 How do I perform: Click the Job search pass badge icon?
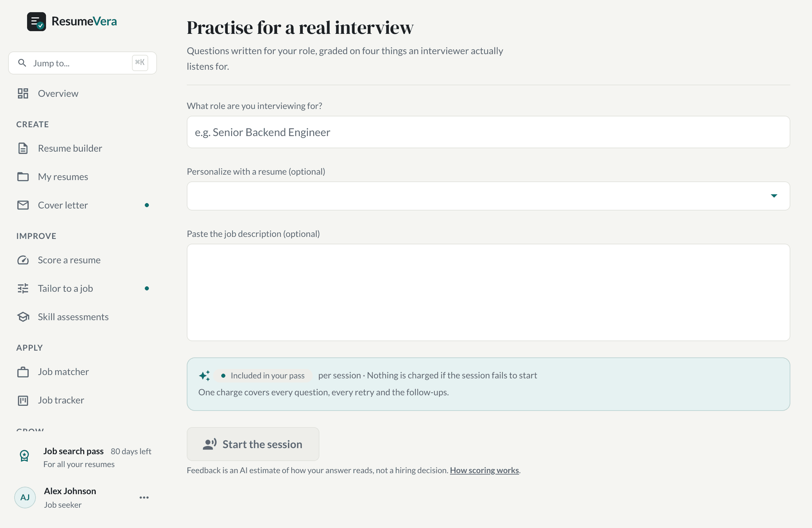point(24,456)
